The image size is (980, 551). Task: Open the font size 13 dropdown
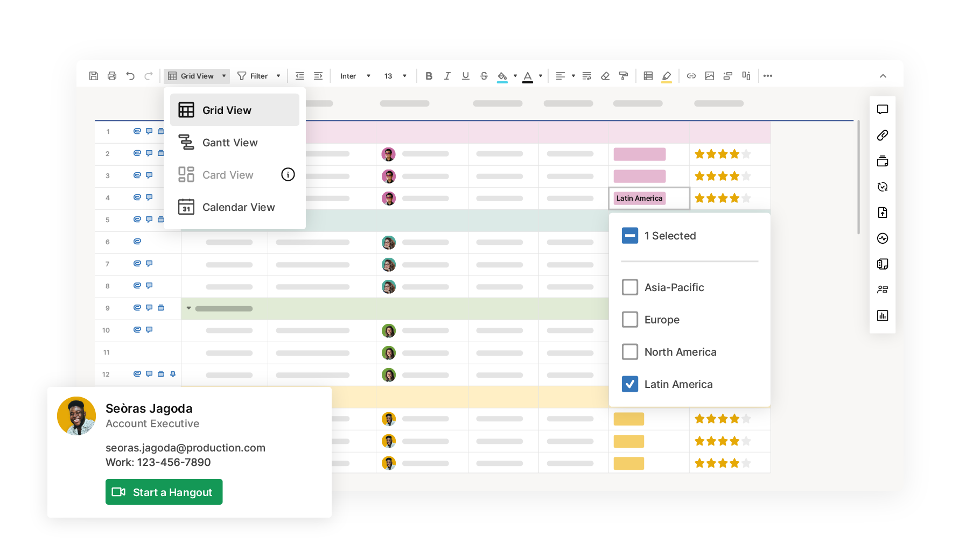pyautogui.click(x=395, y=76)
